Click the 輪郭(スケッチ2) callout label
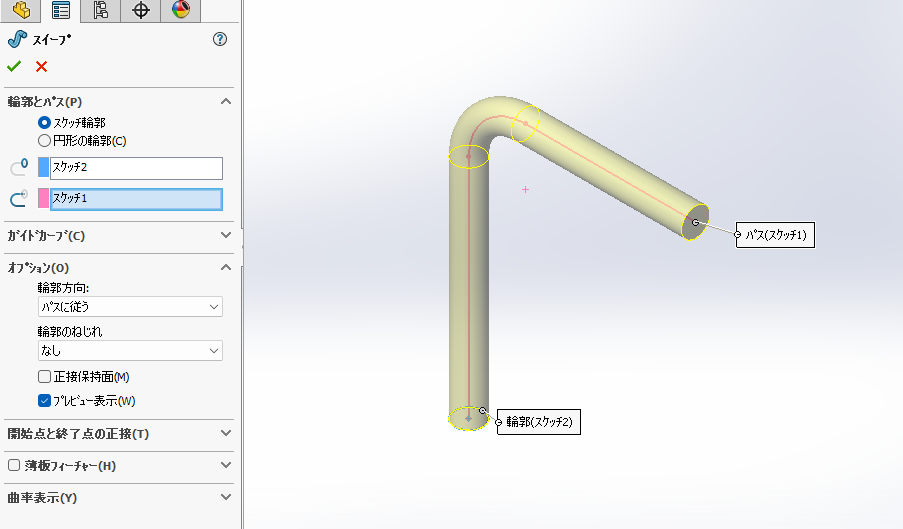Image resolution: width=903 pixels, height=529 pixels. click(539, 422)
